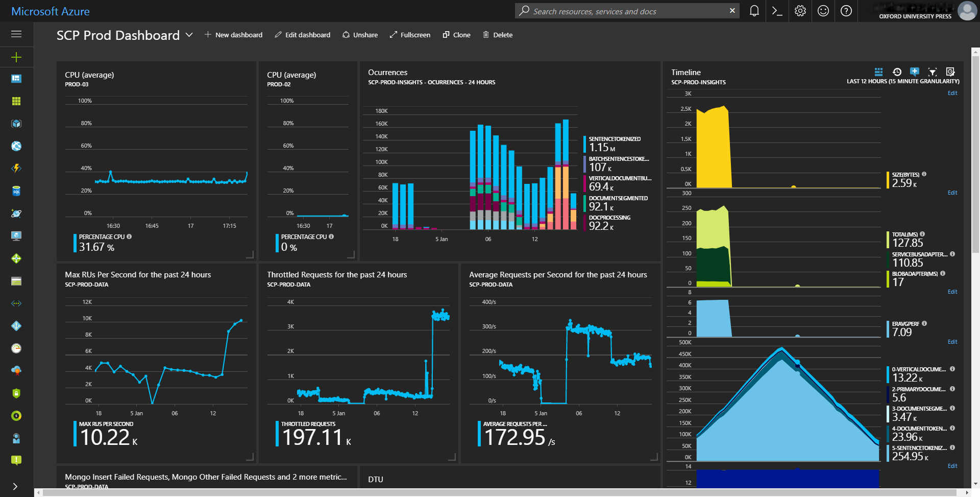Click the Ocurrences tile title
The height and width of the screenshot is (497, 980).
pyautogui.click(x=388, y=73)
